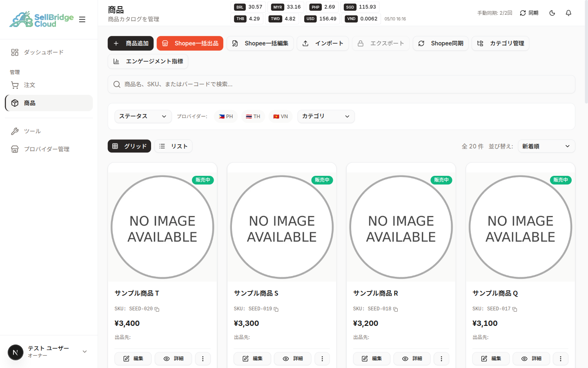
Task: Expand the テスト ユーザー account menu
Action: click(x=49, y=352)
